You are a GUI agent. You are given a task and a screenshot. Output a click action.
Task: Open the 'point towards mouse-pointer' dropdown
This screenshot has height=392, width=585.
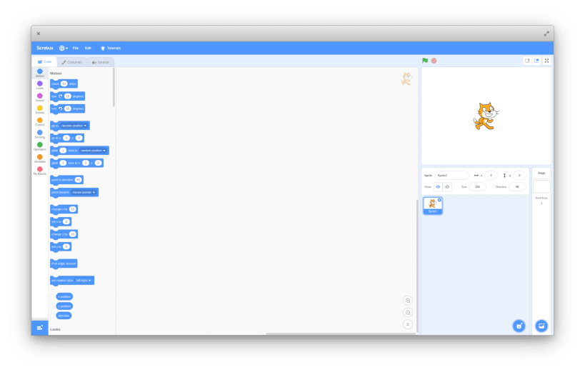[x=84, y=193]
